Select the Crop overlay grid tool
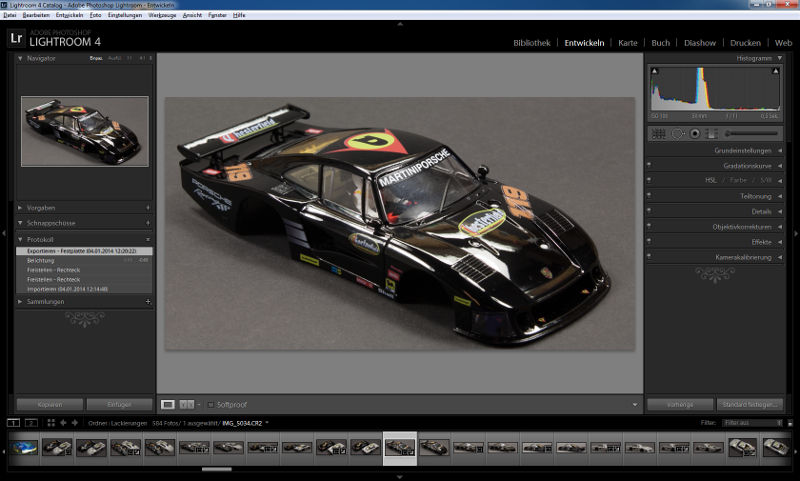The height and width of the screenshot is (481, 800). pyautogui.click(x=658, y=134)
